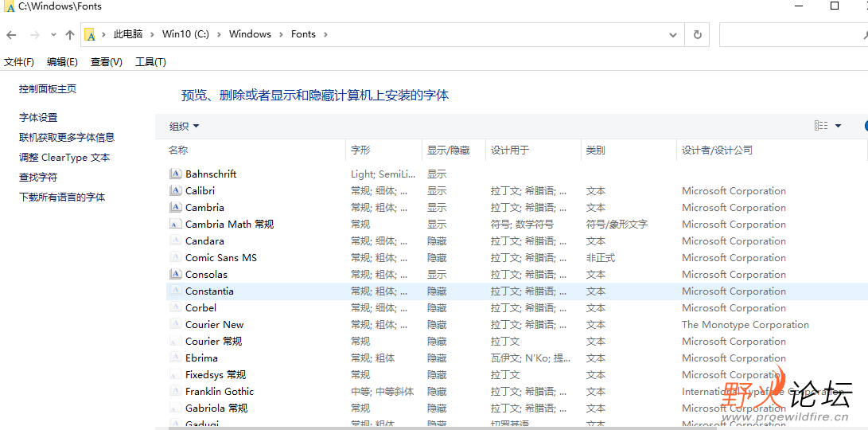Open 调整 ClearType 文本 link
This screenshot has width=868, height=430.
(64, 158)
